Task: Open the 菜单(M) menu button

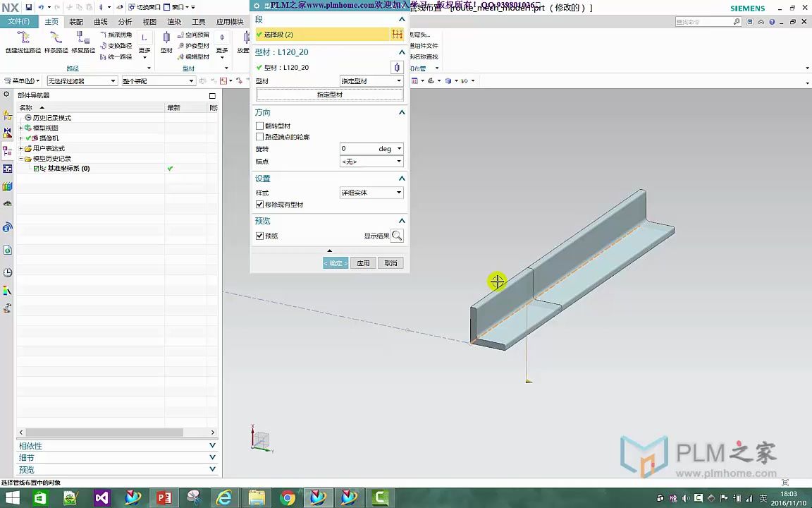Action: (22, 81)
